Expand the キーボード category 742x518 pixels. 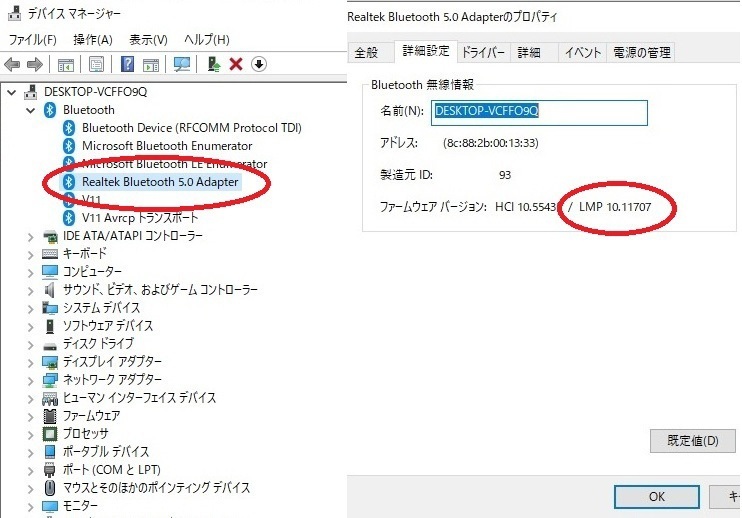(x=31, y=255)
